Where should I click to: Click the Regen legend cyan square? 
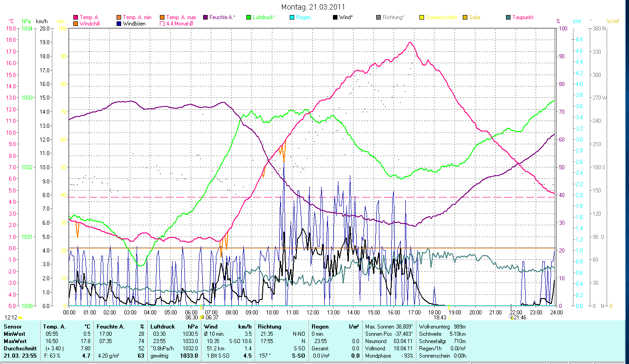[x=292, y=17]
